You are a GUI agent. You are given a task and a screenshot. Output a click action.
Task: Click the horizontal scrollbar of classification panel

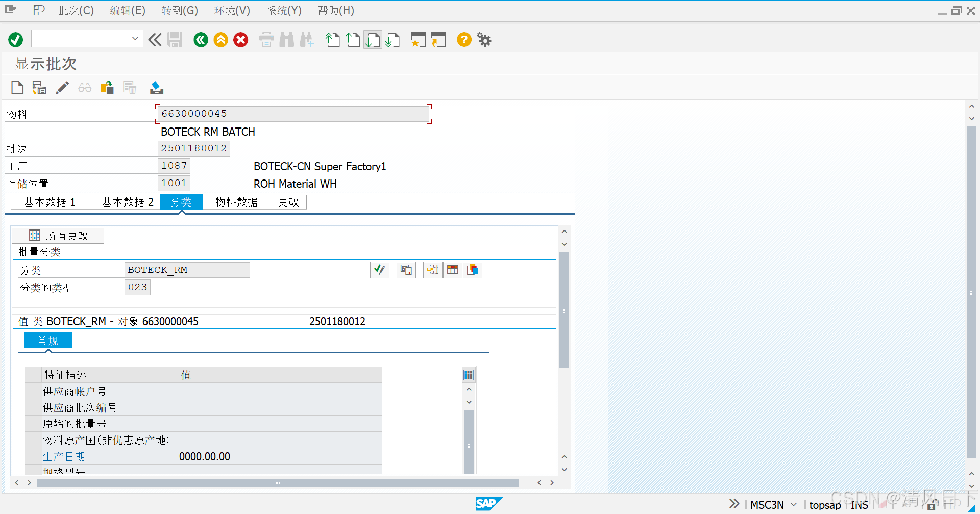tap(278, 483)
